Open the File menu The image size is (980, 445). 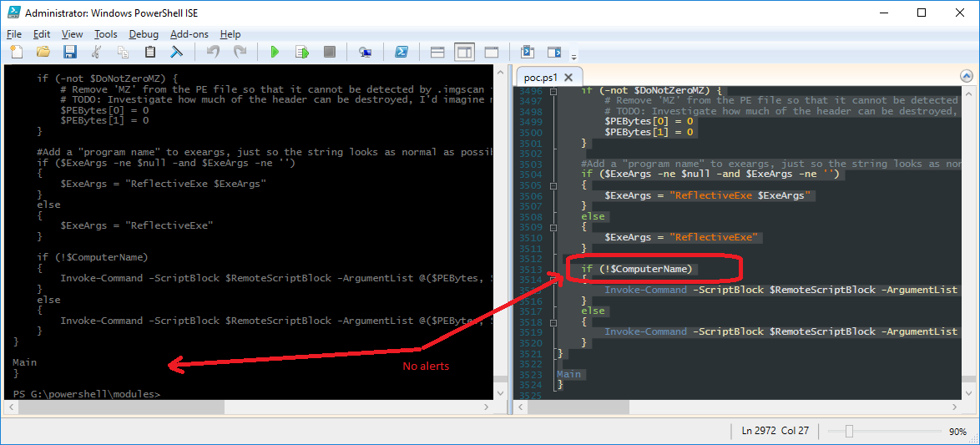[13, 34]
